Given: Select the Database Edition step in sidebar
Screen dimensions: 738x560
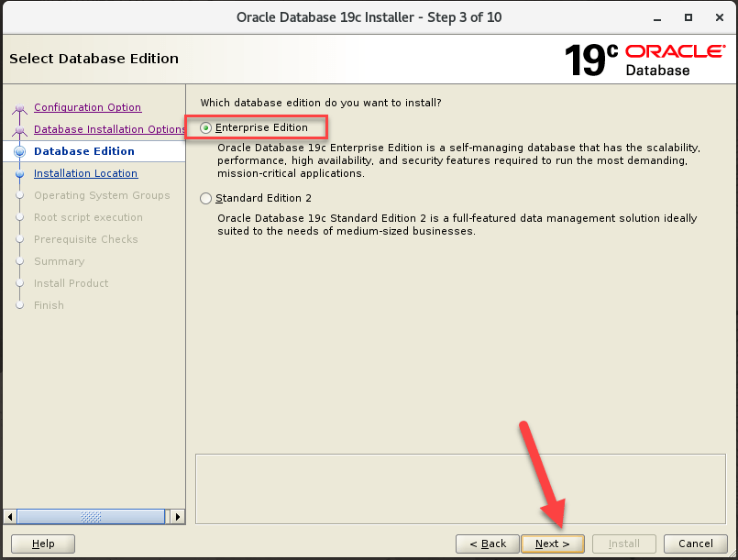Looking at the screenshot, I should tap(84, 151).
